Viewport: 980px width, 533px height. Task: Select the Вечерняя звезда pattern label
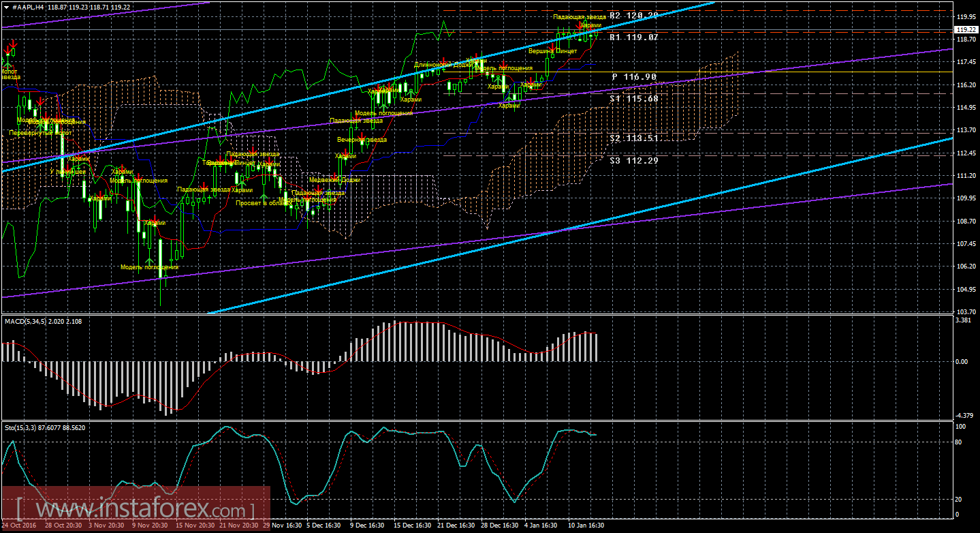click(x=362, y=140)
